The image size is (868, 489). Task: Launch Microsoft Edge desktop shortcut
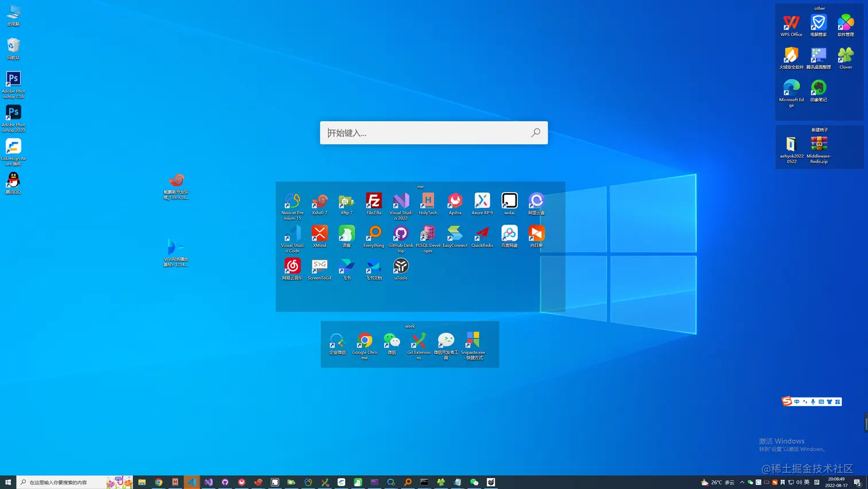(791, 93)
